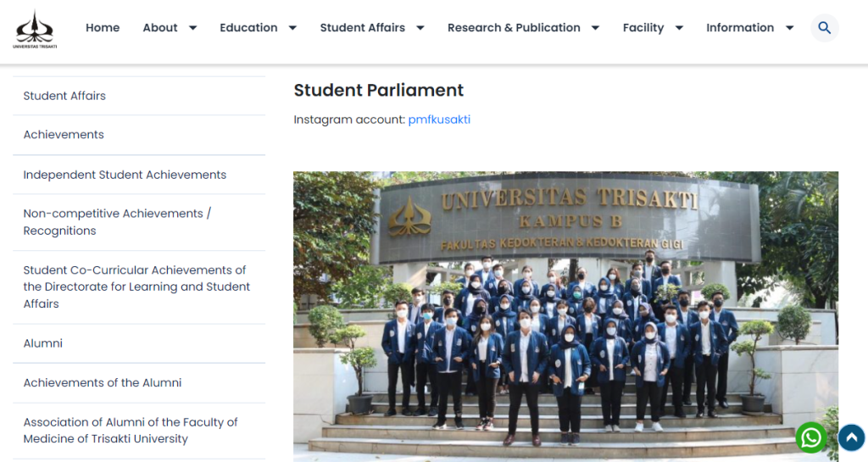Select Student Affairs in the sidebar
The height and width of the screenshot is (462, 868).
click(139, 96)
